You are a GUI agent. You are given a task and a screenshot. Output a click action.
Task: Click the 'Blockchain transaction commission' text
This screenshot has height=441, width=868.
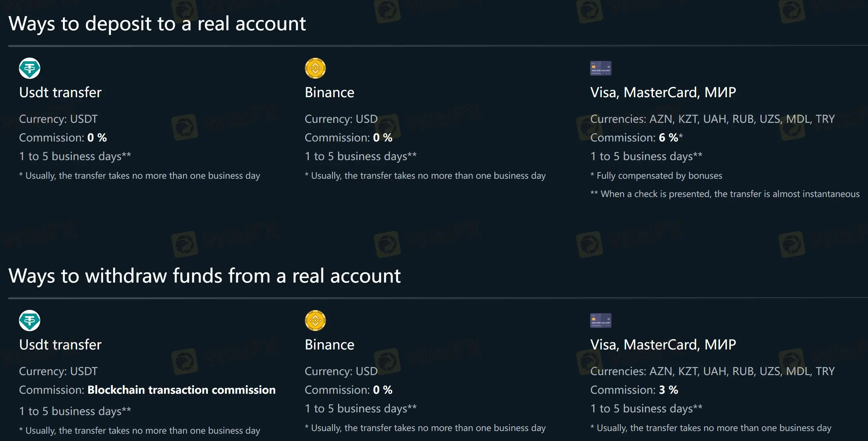click(x=181, y=390)
